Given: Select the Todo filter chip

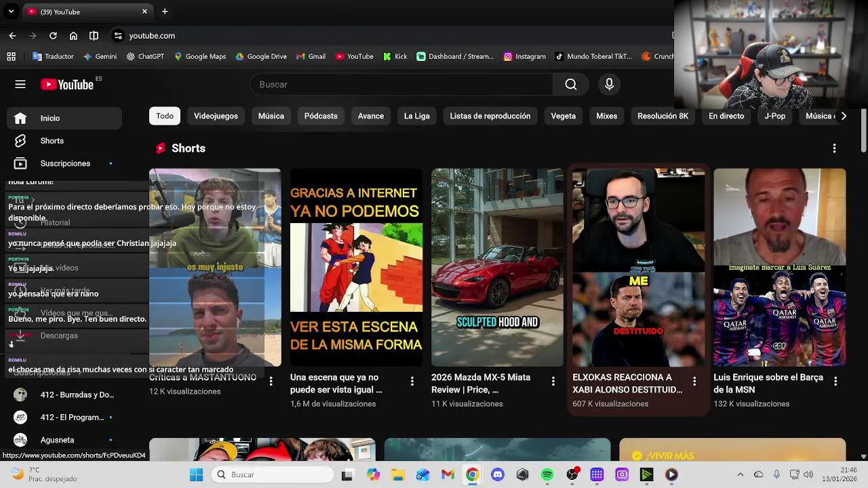Looking at the screenshot, I should (165, 116).
